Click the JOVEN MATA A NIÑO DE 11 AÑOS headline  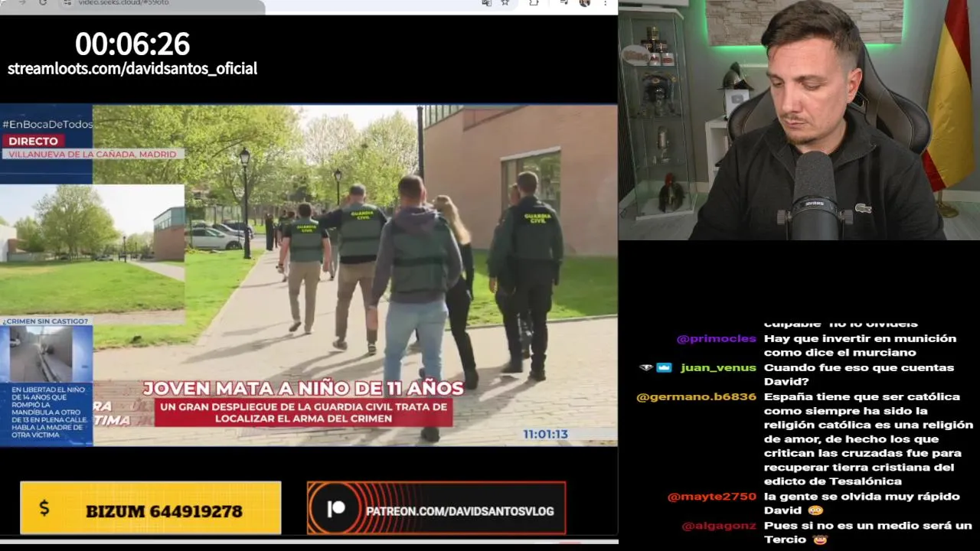click(303, 389)
